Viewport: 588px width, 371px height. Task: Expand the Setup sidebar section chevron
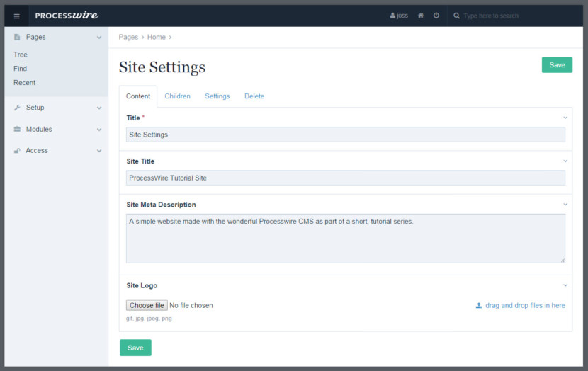(99, 108)
